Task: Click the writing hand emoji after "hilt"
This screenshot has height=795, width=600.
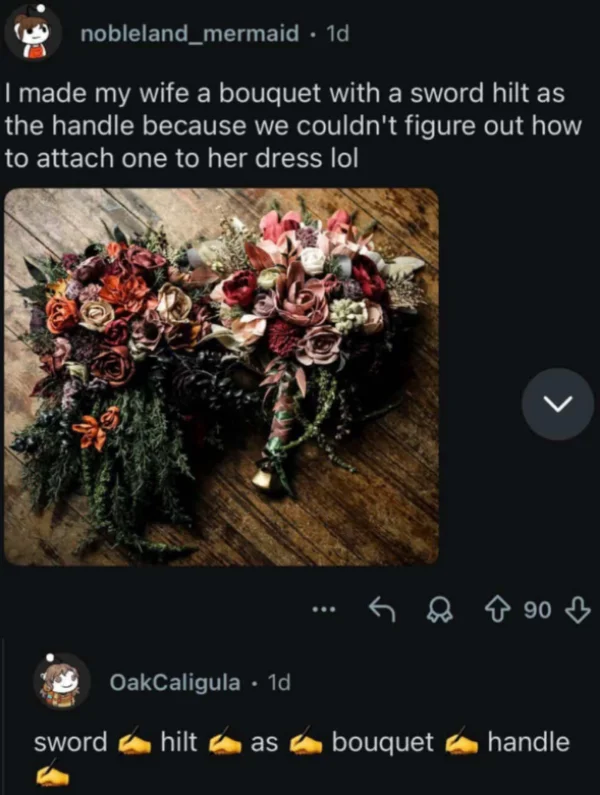Action: point(224,743)
